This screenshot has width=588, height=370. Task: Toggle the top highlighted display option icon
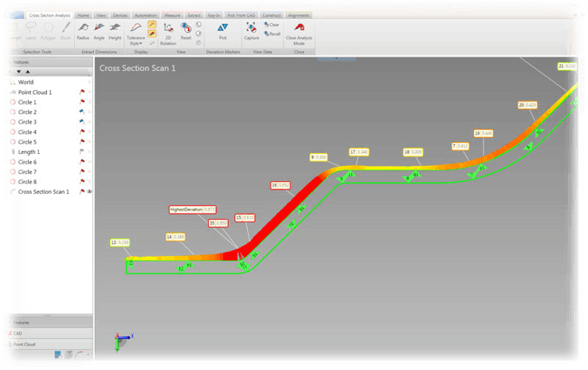[x=152, y=25]
